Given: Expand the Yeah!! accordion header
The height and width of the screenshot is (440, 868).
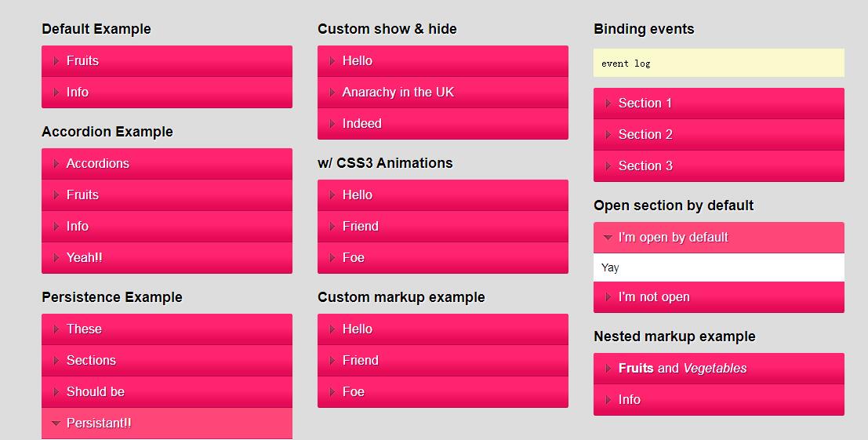Looking at the screenshot, I should click(166, 258).
